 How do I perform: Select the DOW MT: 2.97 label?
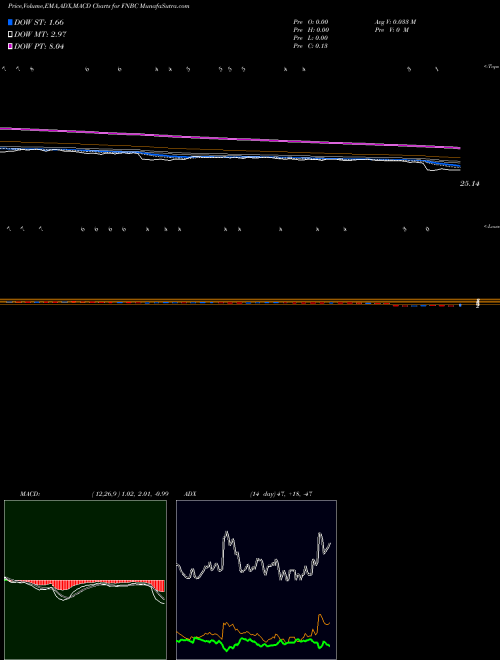(x=40, y=35)
